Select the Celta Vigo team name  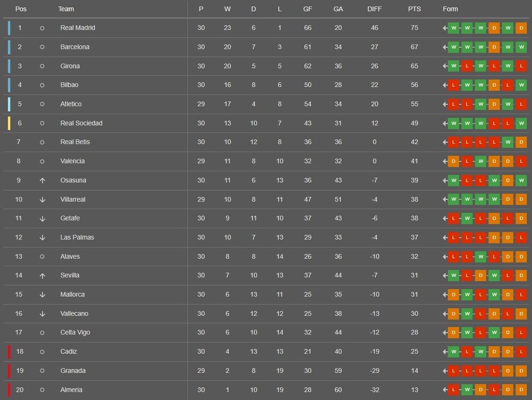(x=76, y=332)
